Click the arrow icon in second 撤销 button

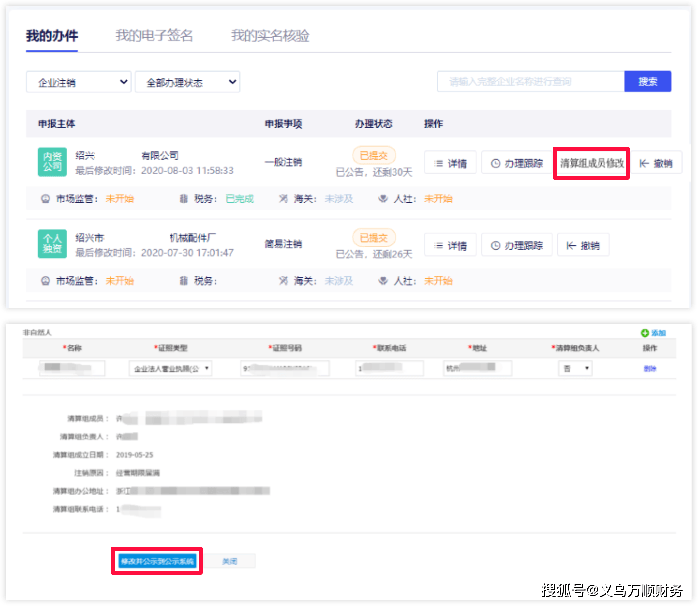click(571, 245)
